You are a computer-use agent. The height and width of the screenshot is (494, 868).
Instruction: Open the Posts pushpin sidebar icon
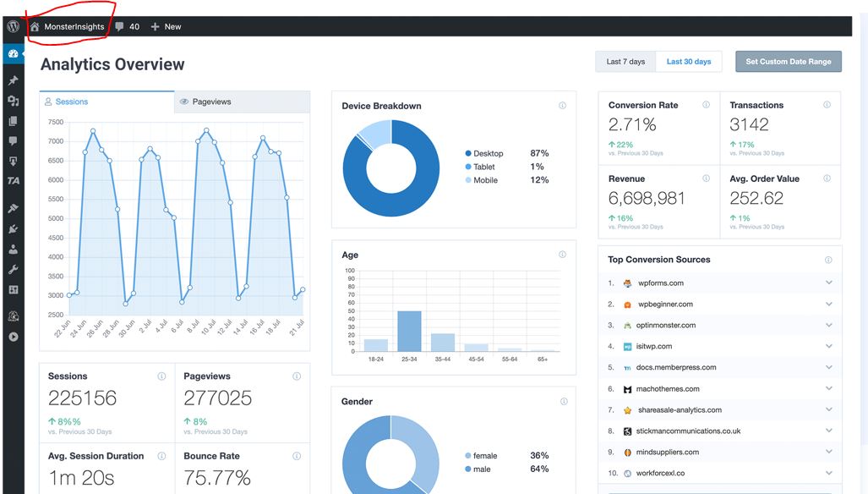click(14, 80)
